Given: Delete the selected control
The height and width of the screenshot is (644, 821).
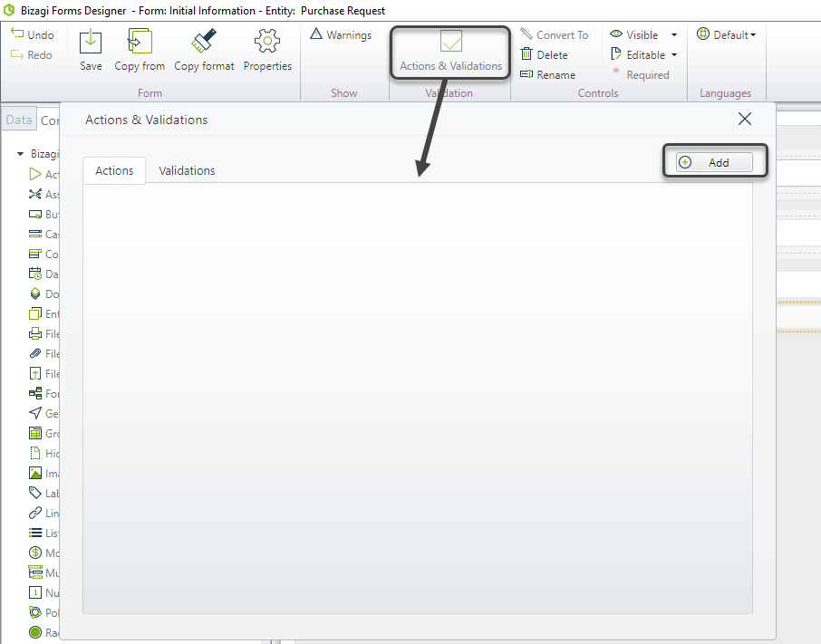Looking at the screenshot, I should 544,55.
